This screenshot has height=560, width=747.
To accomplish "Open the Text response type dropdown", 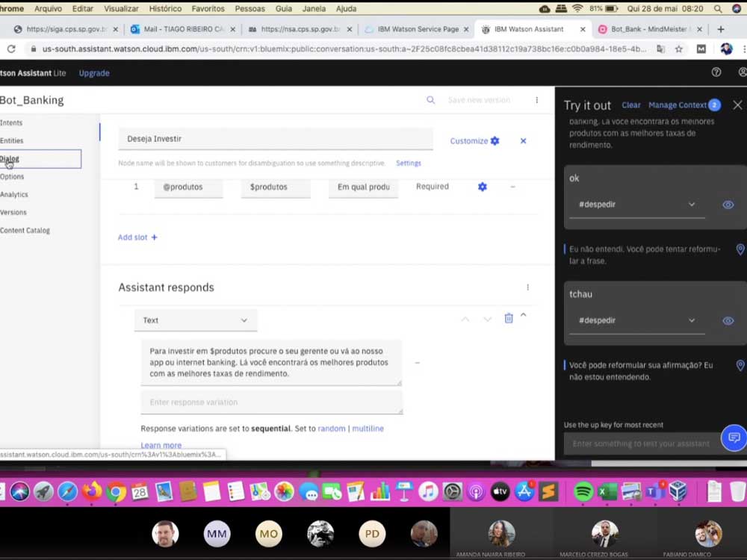I will (195, 320).
